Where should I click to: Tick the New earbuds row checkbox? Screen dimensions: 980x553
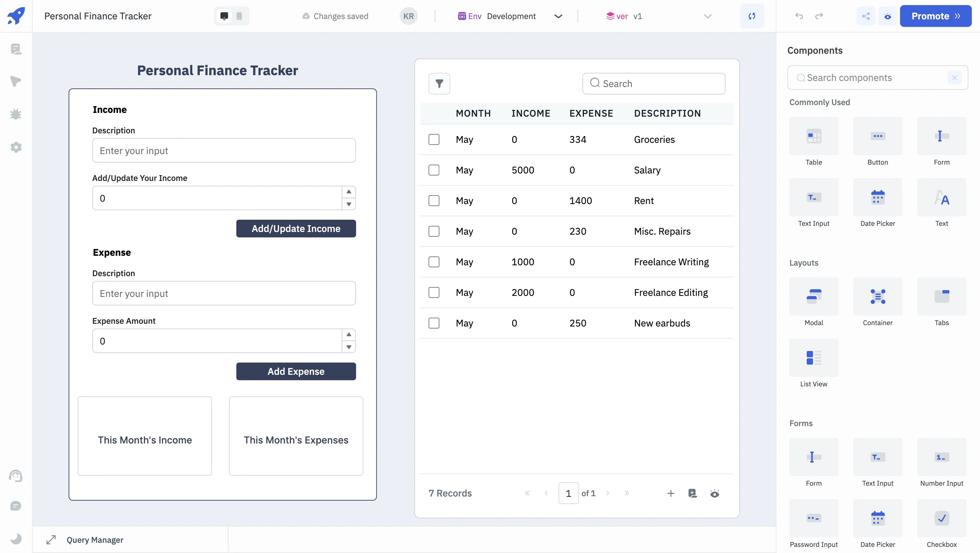point(434,323)
